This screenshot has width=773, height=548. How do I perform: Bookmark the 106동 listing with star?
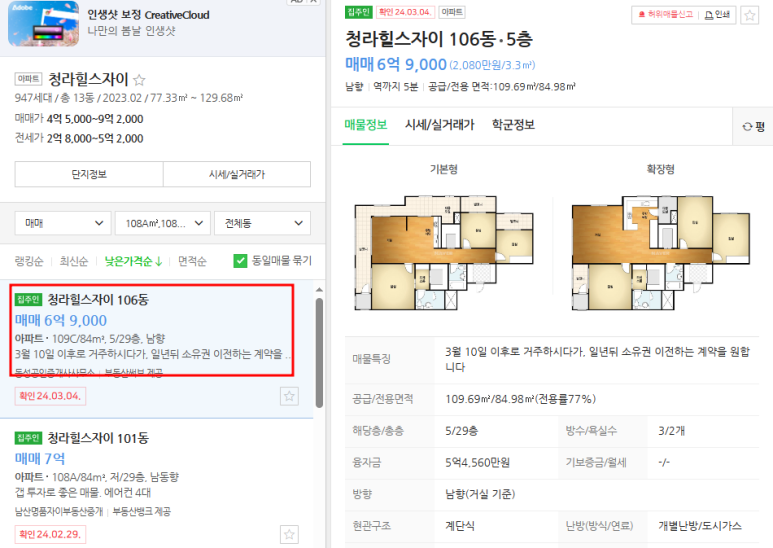click(289, 396)
